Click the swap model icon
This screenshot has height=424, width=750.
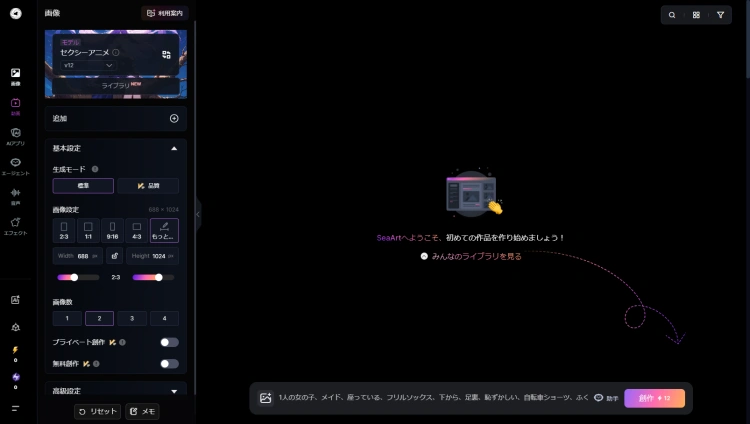click(166, 55)
